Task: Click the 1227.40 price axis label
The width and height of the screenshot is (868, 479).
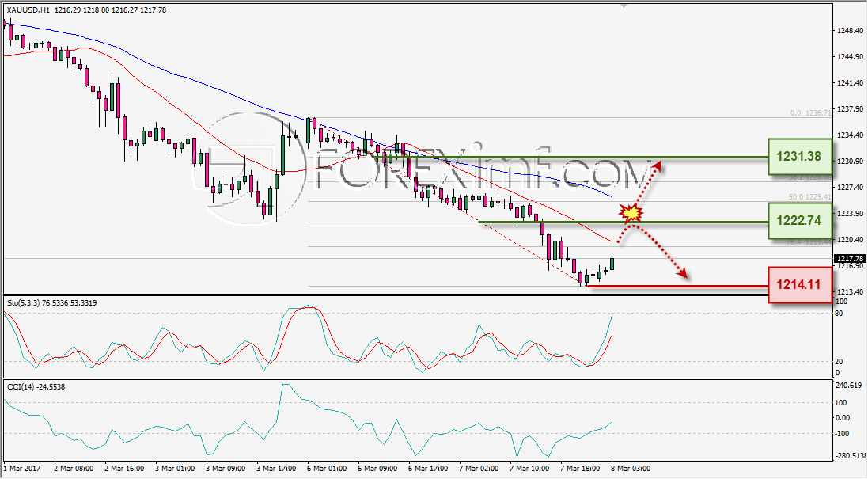Action: tap(851, 187)
